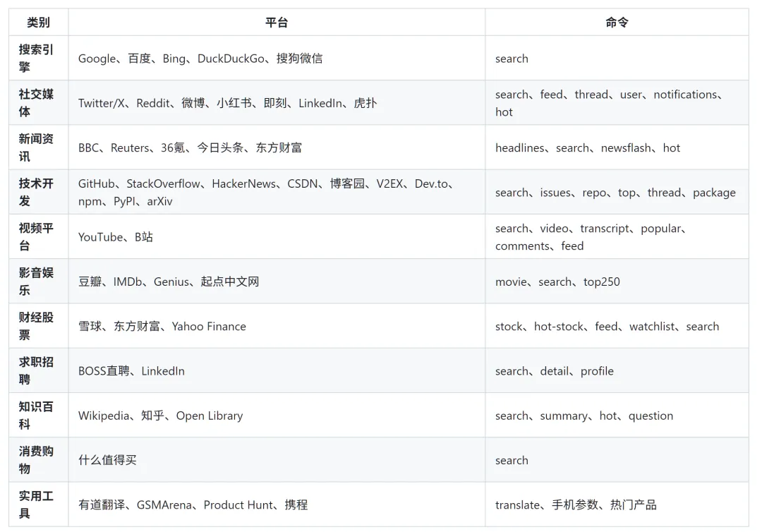Click the command cell search、summary、hot、question
The width and height of the screenshot is (762, 532).
click(617, 416)
